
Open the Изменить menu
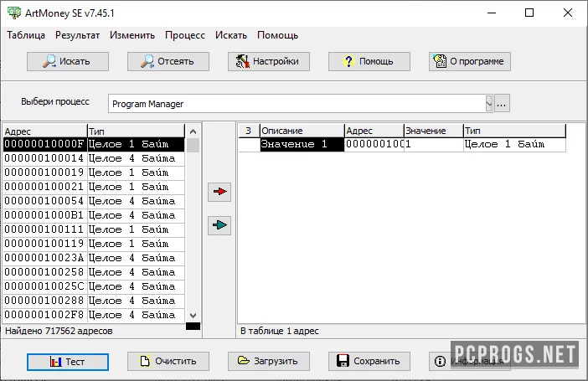pyautogui.click(x=132, y=35)
